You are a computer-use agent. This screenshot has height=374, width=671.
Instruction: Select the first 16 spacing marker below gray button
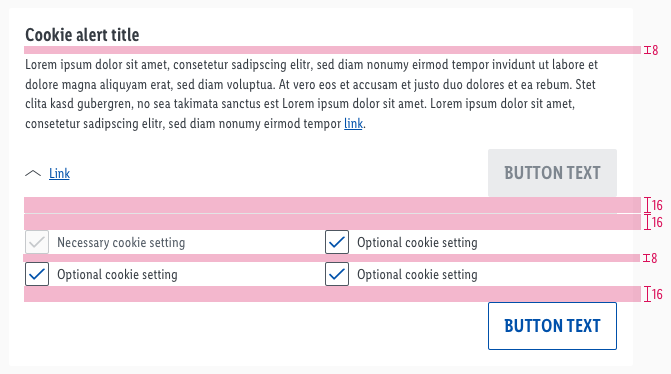pyautogui.click(x=653, y=205)
